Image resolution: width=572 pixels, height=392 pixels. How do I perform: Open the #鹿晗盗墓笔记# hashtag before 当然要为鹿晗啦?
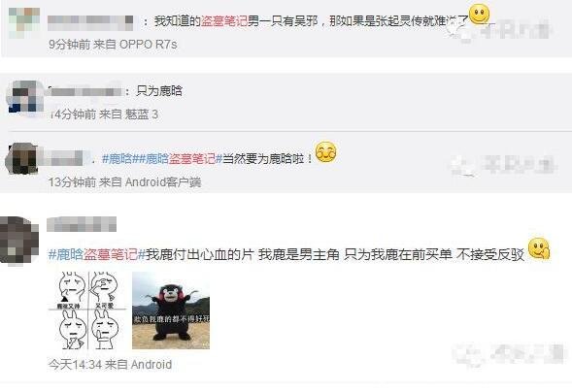click(181, 159)
